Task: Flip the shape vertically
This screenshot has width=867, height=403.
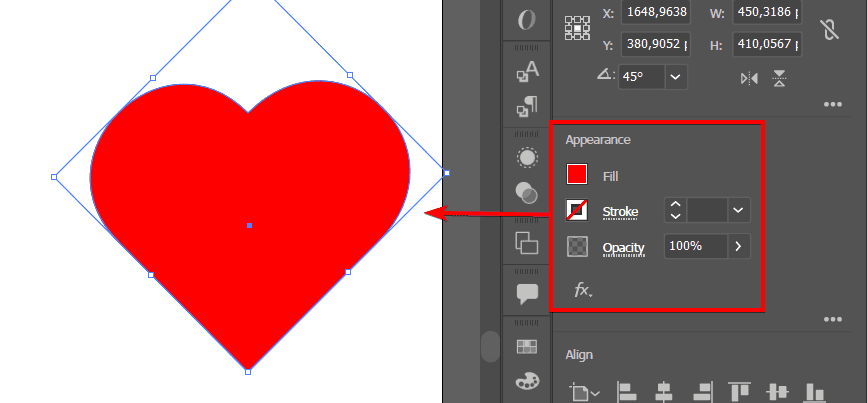Action: pyautogui.click(x=779, y=78)
